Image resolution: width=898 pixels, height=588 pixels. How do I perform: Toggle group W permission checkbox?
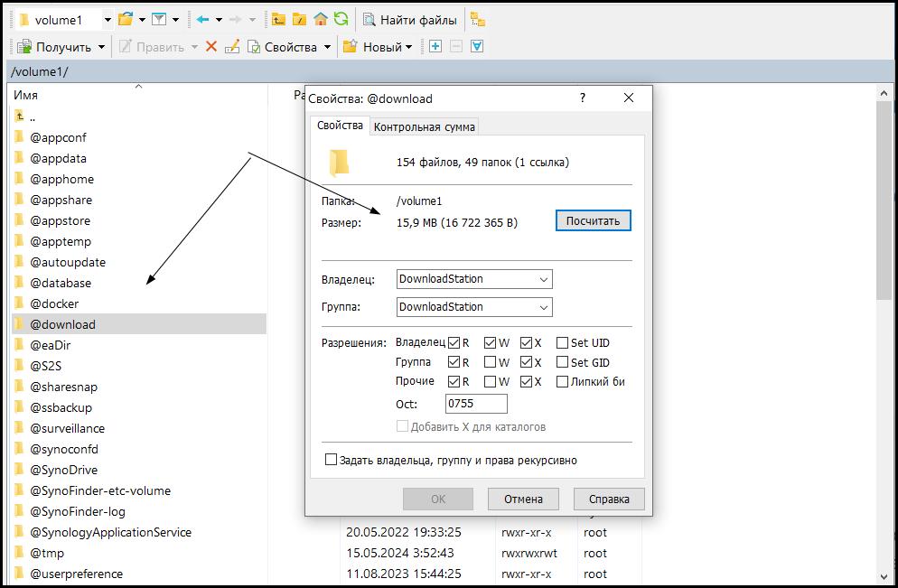(x=490, y=362)
